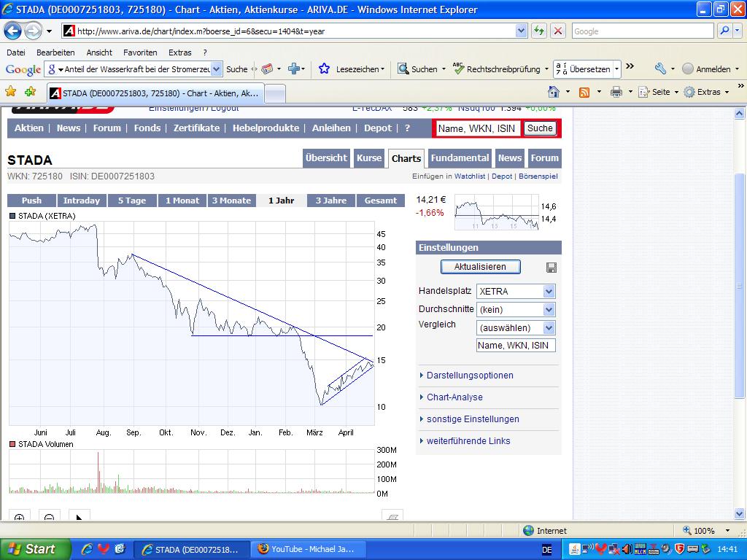Select the pointer tool on the chart toolbar

click(x=80, y=518)
